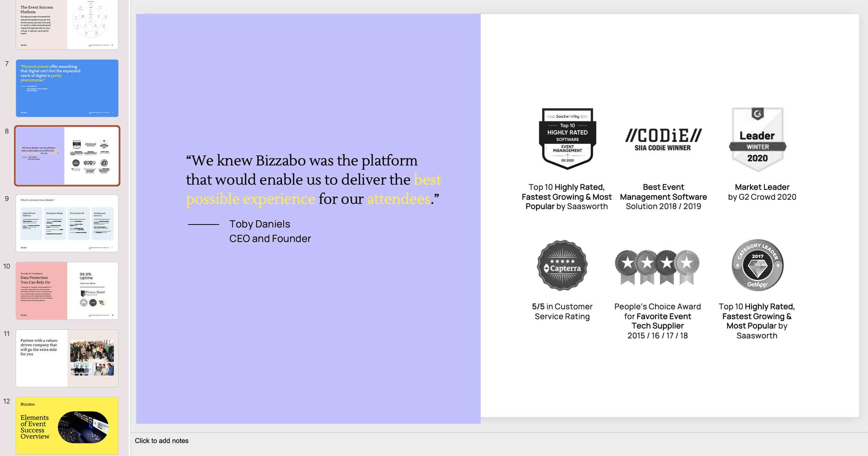Screen dimensions: 868x456
Task: Click 'Best Event Management Software Solution' caption
Action: coord(663,197)
